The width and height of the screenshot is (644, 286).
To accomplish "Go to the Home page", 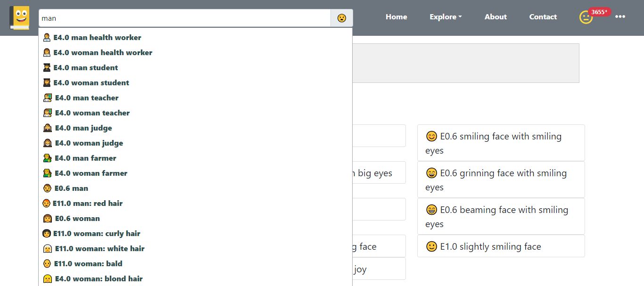I will pyautogui.click(x=396, y=17).
